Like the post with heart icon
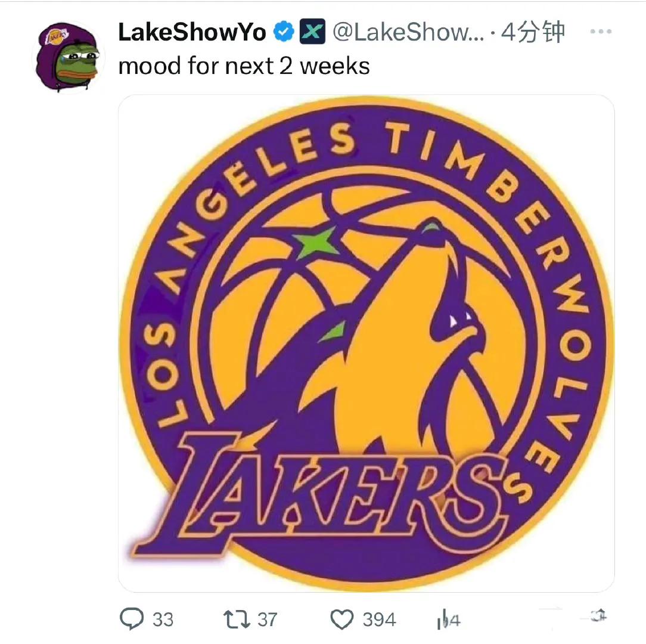 (x=342, y=620)
